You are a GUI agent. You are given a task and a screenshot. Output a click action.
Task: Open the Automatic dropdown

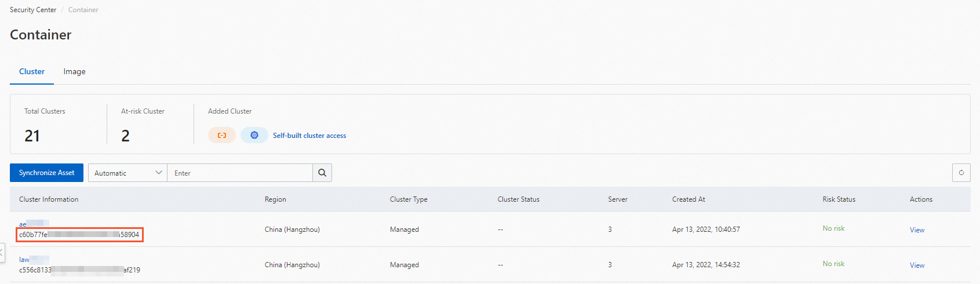(x=127, y=173)
